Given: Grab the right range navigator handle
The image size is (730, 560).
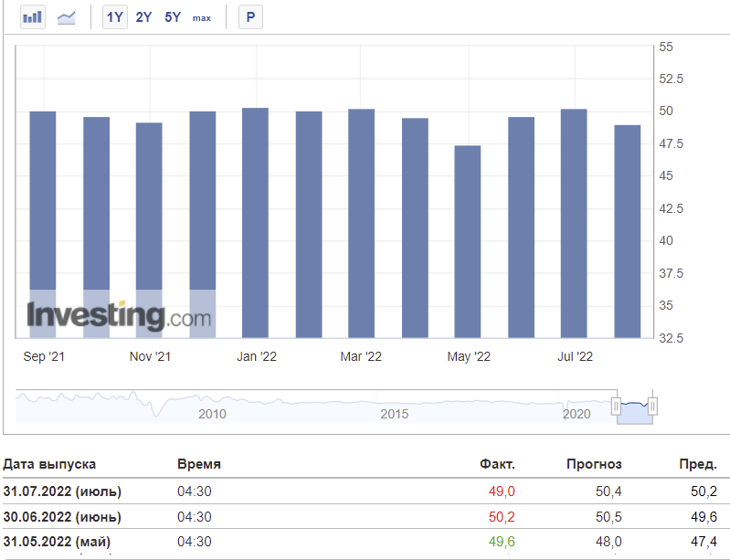Looking at the screenshot, I should (652, 407).
